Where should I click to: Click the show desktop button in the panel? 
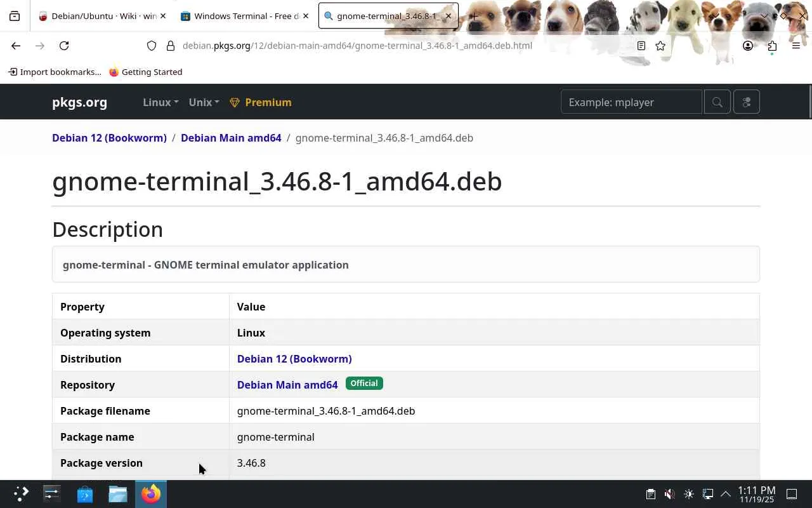[792, 494]
